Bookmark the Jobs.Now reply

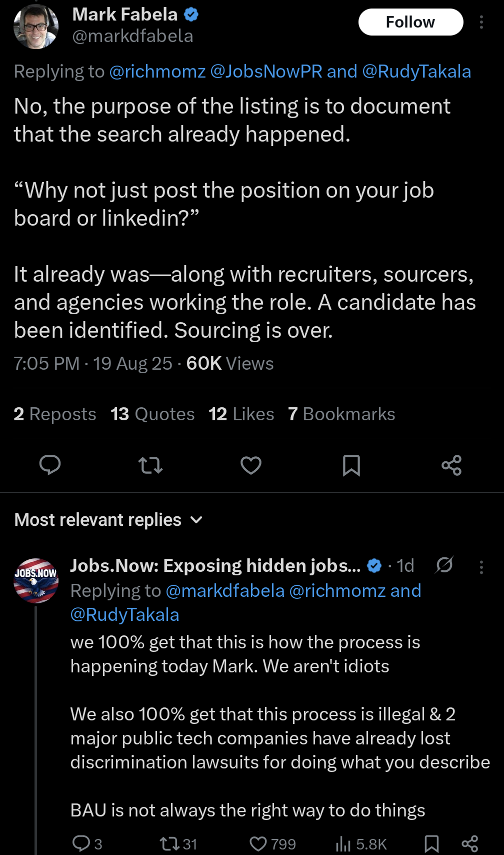431,844
